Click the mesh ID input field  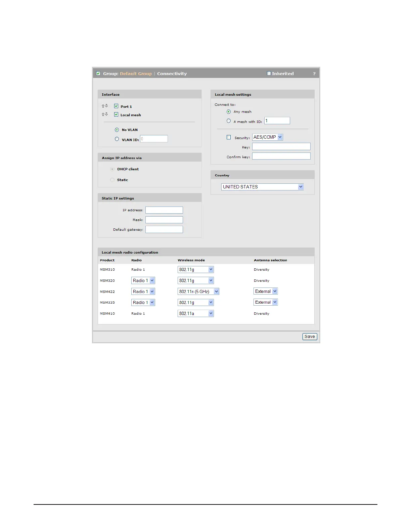277,121
